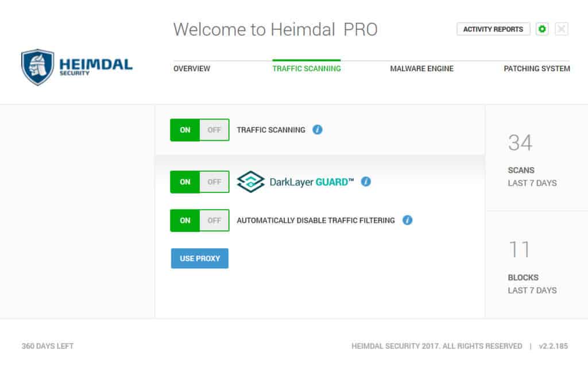Open the green settings gear icon
Viewport: 588px width, 367px height.
point(542,29)
